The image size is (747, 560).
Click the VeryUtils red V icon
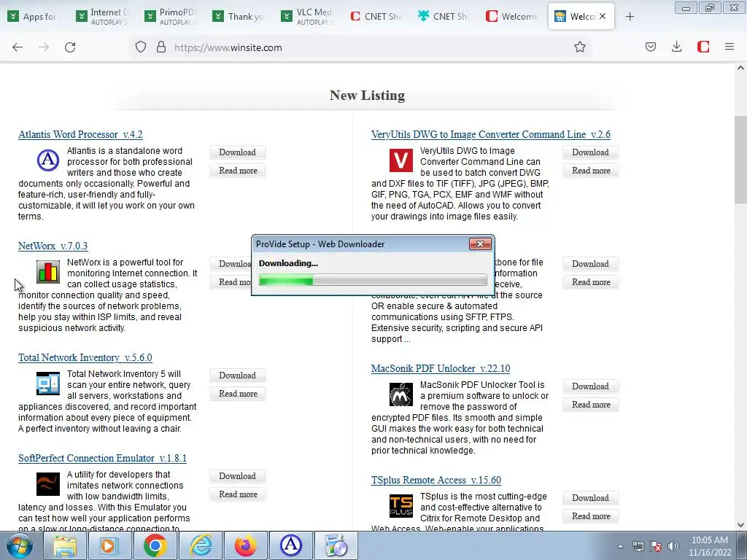(x=401, y=160)
